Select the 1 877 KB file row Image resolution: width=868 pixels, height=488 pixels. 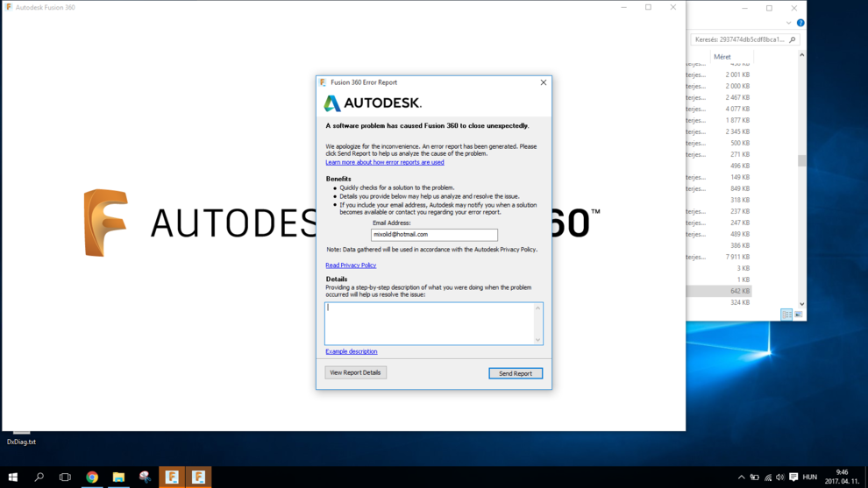(719, 120)
